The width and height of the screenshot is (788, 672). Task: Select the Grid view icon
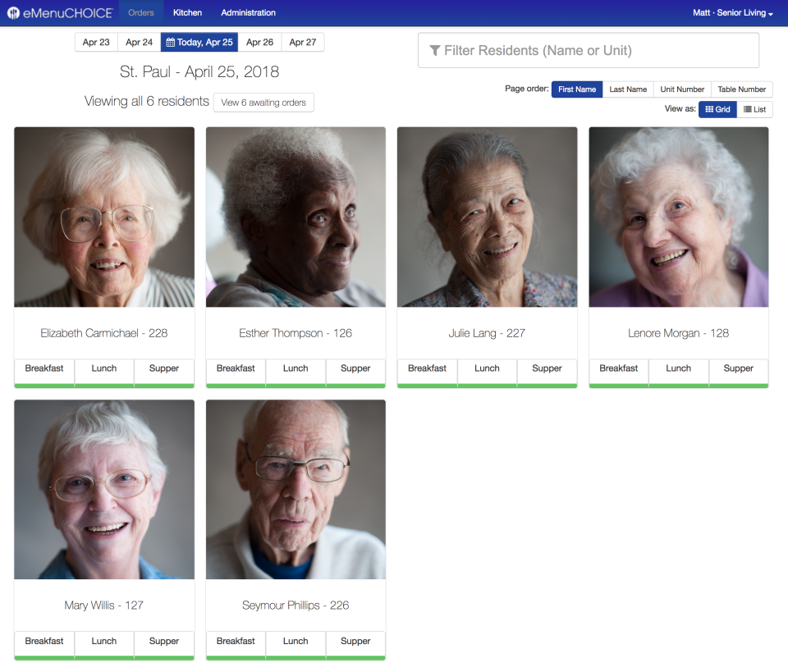(717, 108)
